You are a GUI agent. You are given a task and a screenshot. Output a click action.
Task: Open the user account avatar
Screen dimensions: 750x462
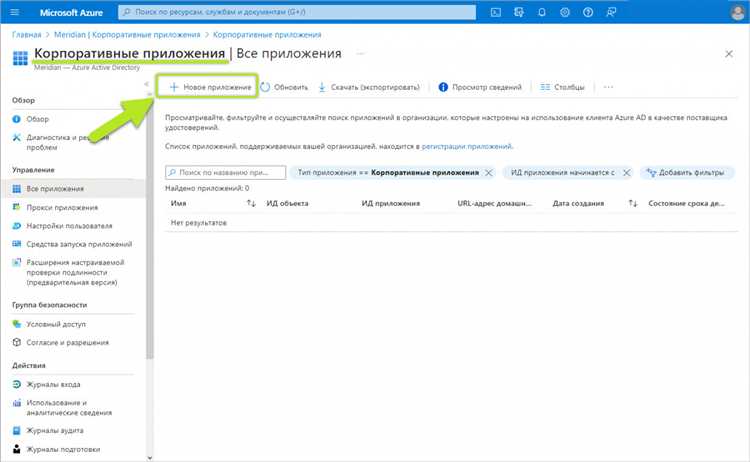(738, 12)
